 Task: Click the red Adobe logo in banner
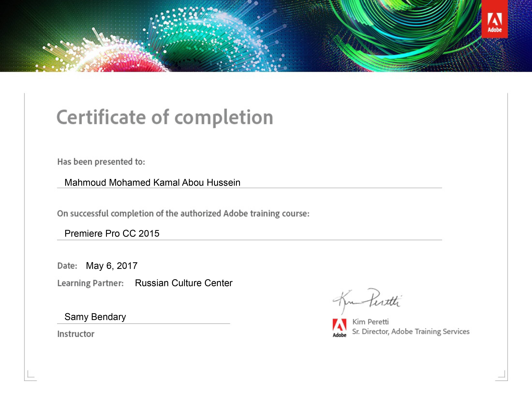pyautogui.click(x=494, y=19)
